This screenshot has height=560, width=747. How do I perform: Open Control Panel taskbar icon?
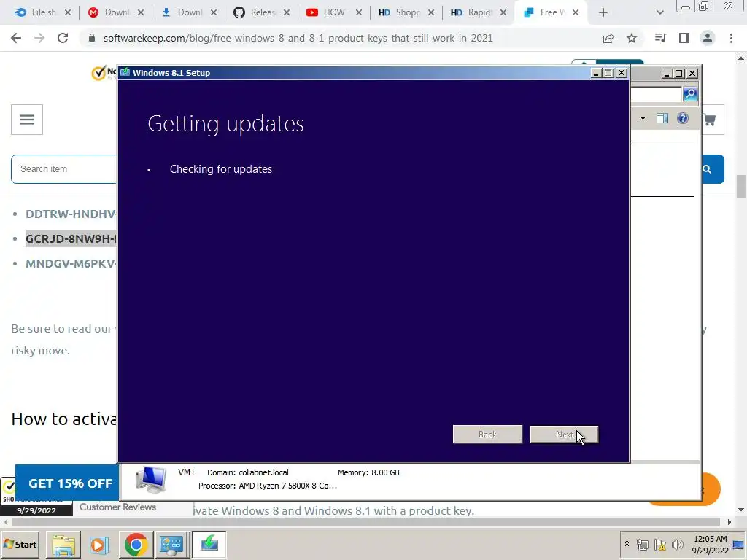coord(171,544)
